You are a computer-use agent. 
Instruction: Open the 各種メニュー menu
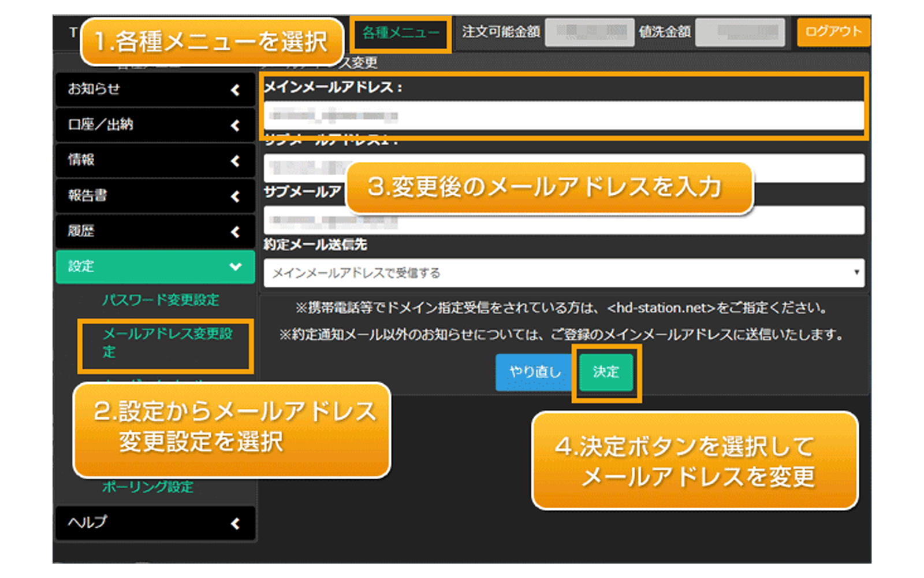pyautogui.click(x=400, y=34)
